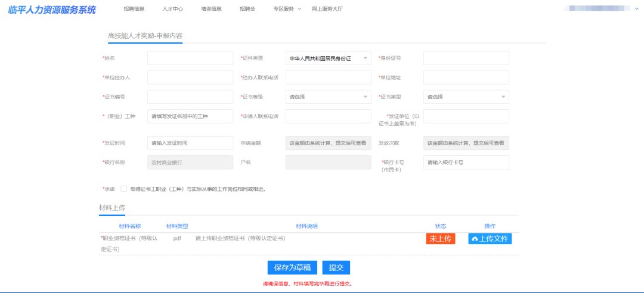Image resolution: width=644 pixels, height=293 pixels.
Task: Expand the 专区服务 menu
Action: tap(287, 9)
